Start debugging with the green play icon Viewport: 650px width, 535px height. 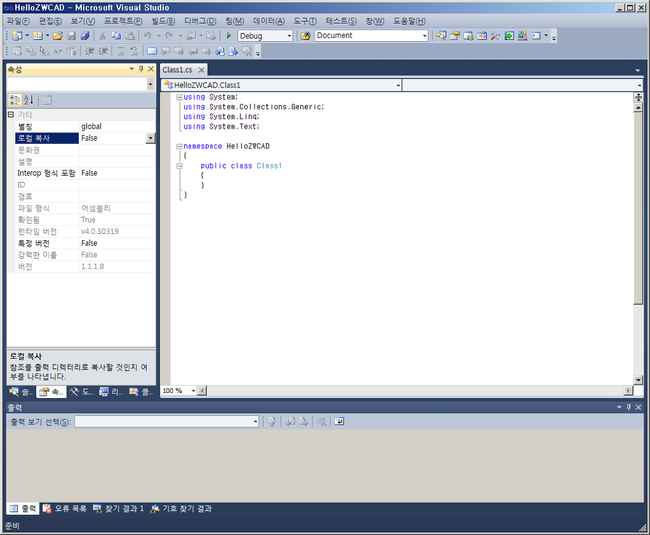click(228, 36)
